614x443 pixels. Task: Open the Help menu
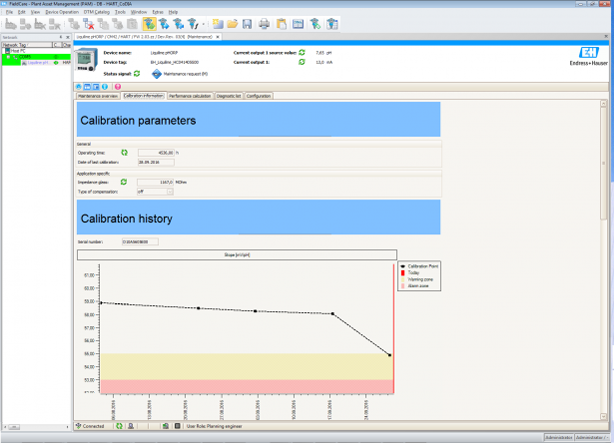(x=173, y=12)
